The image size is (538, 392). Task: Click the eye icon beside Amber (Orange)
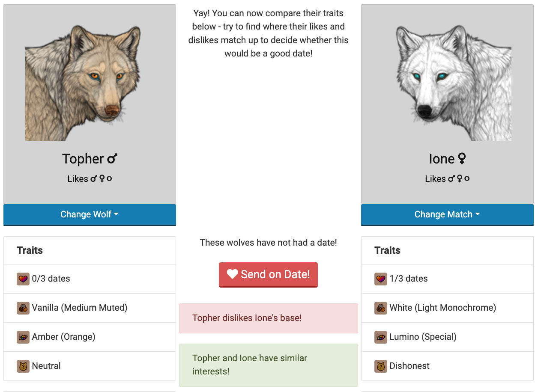(x=23, y=337)
